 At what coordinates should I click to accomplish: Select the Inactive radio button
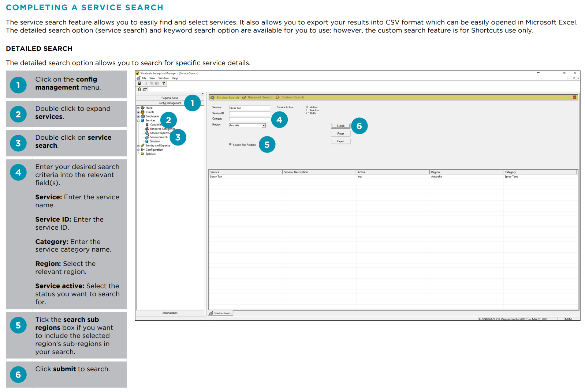pyautogui.click(x=308, y=110)
